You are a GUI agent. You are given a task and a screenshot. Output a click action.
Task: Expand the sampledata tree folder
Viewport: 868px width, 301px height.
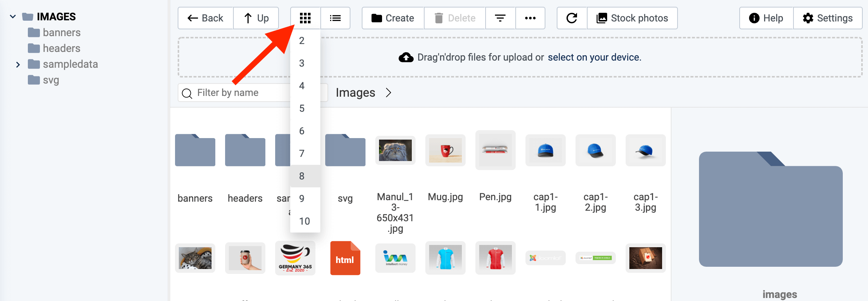coord(18,65)
